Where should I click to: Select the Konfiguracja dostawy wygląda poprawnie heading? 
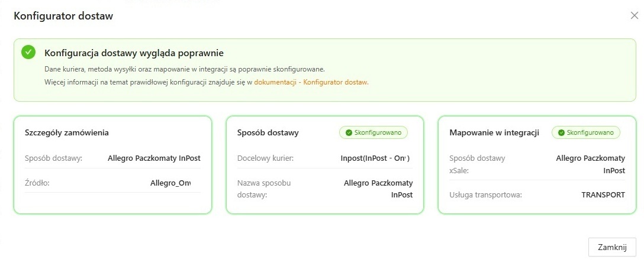pyautogui.click(x=134, y=53)
